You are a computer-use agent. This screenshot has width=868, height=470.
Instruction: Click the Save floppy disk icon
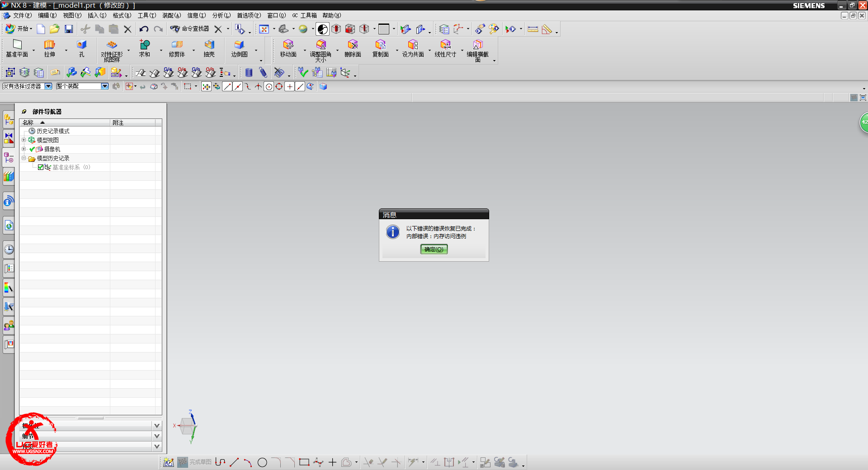pyautogui.click(x=69, y=29)
